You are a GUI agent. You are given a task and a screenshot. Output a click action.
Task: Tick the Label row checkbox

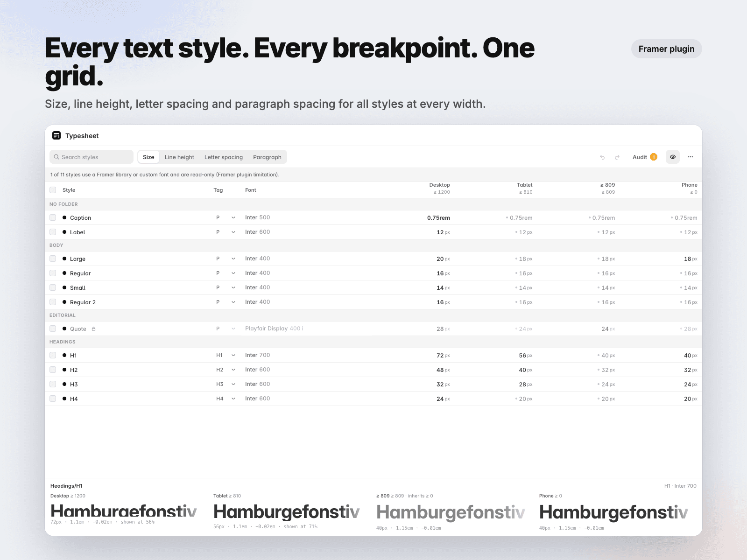[53, 232]
